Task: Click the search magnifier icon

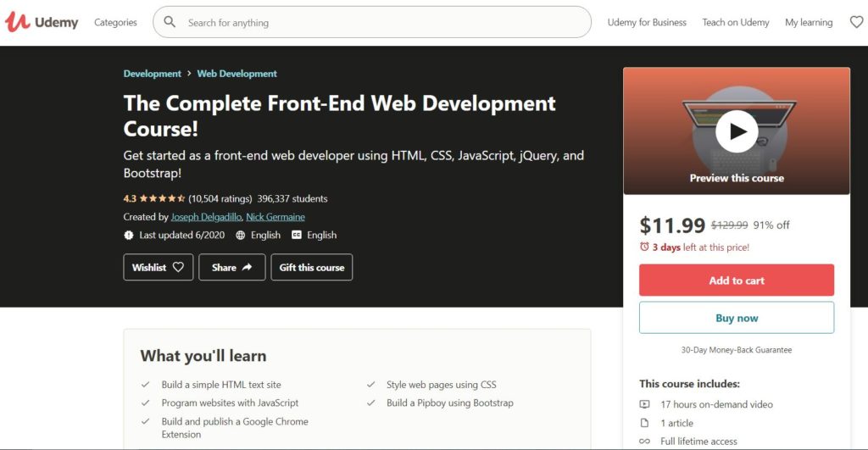Action: (x=170, y=22)
